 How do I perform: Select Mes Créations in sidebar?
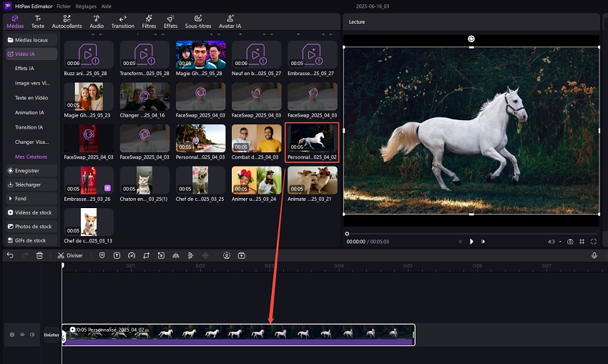(x=31, y=157)
